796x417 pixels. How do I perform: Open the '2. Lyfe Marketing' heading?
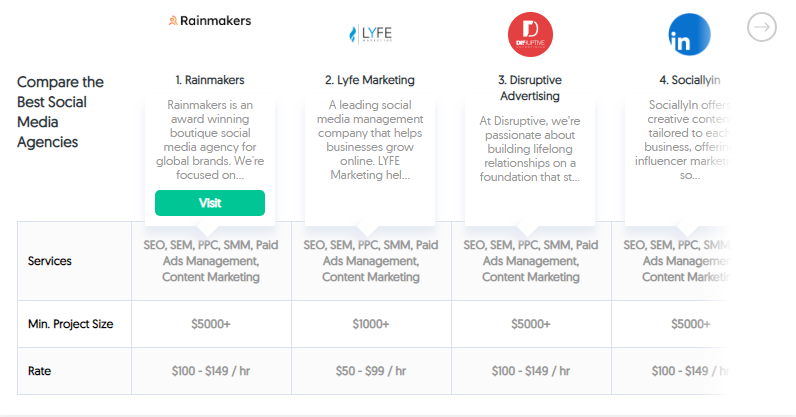click(370, 80)
